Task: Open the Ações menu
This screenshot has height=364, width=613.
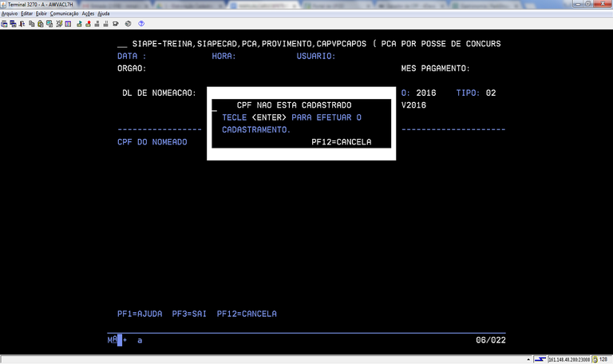Action: (x=88, y=14)
